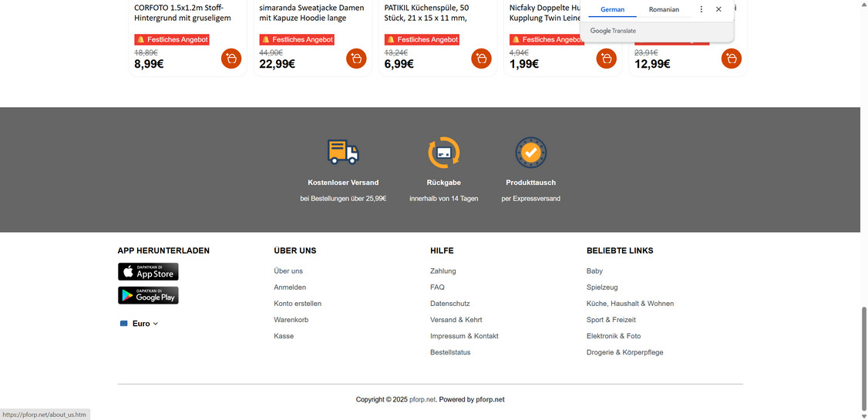868x420 pixels.
Task: Browse the Baby category link
Action: [594, 271]
